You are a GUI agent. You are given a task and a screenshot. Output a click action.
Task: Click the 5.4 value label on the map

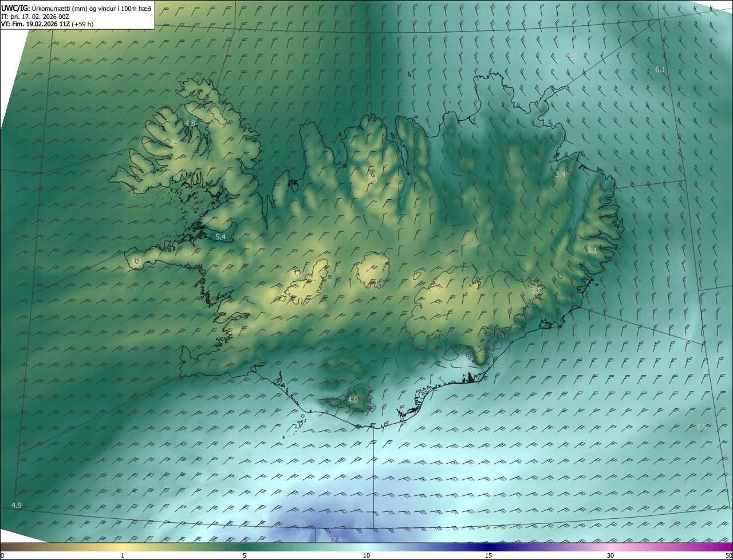tap(220, 236)
